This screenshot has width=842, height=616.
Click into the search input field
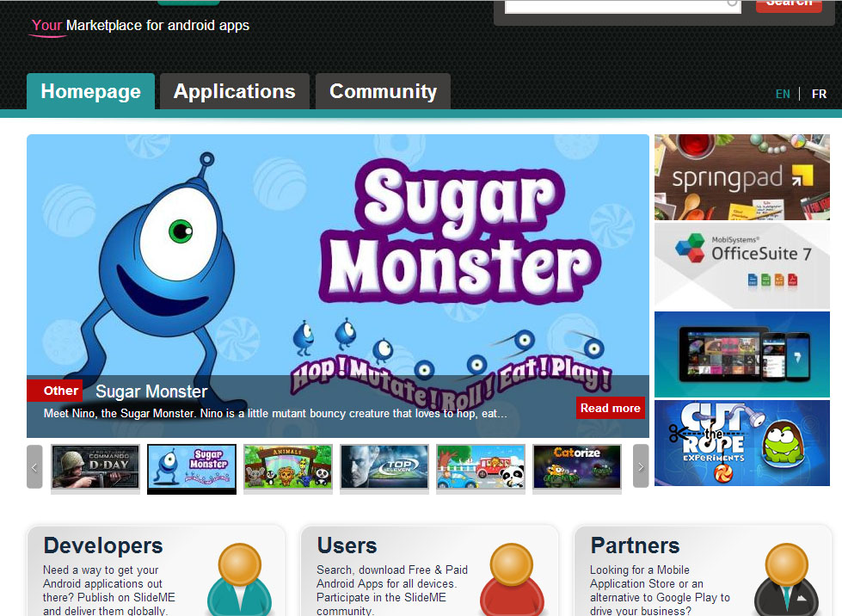point(621,5)
